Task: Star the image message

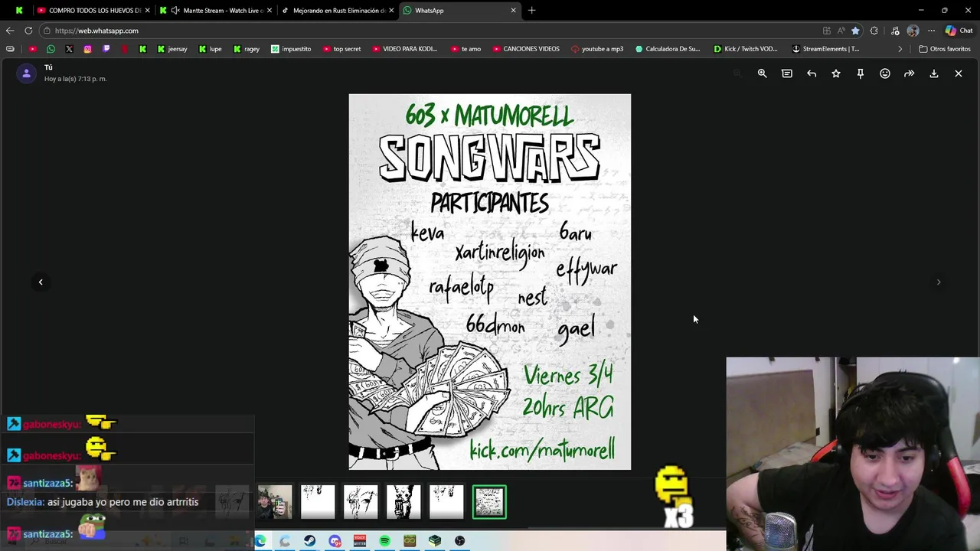Action: point(836,73)
